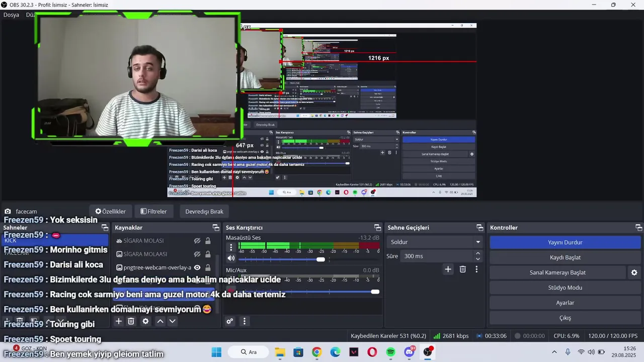The height and width of the screenshot is (362, 644).
Task: Click the taskbar Ara search box
Action: (x=250, y=352)
